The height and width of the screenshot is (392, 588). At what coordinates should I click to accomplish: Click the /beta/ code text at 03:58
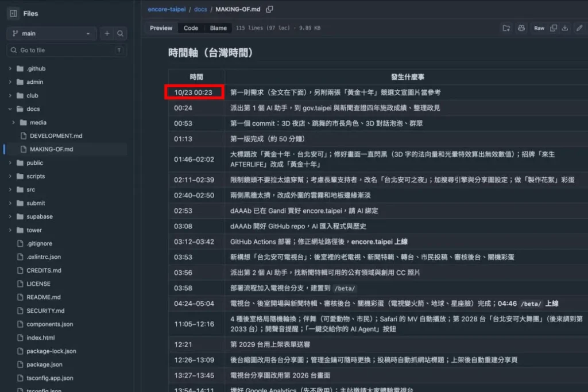(345, 288)
